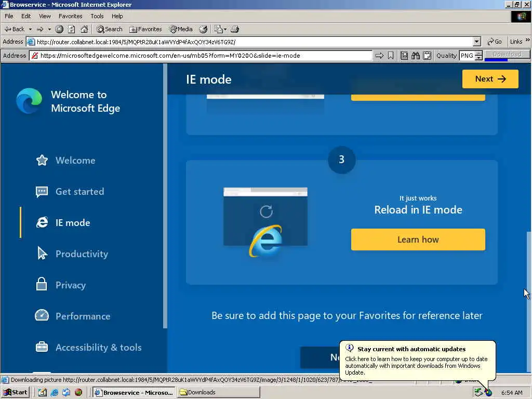Open History icon in IE toolbar
Image resolution: width=532 pixels, height=399 pixels.
tap(203, 29)
